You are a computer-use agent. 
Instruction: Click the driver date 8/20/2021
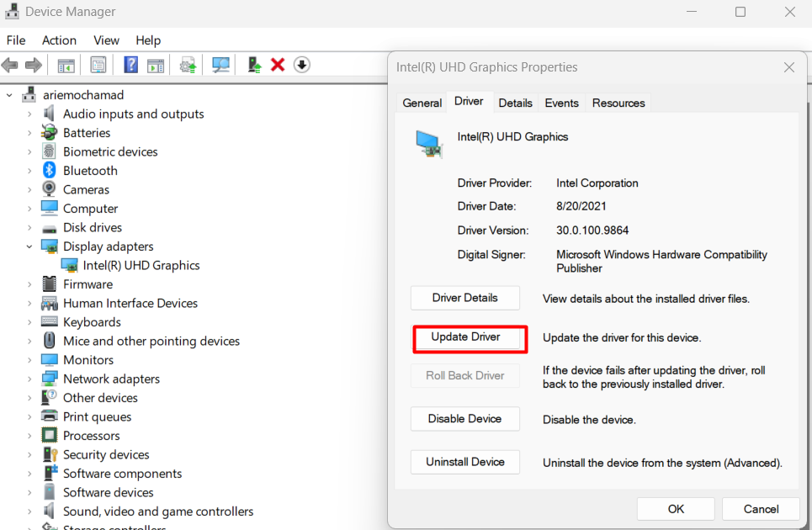(x=581, y=206)
